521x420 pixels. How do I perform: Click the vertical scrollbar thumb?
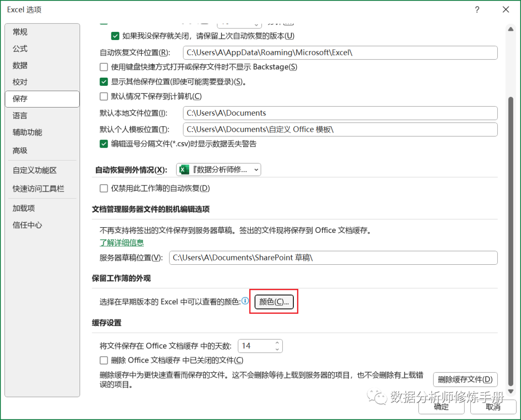pos(511,242)
